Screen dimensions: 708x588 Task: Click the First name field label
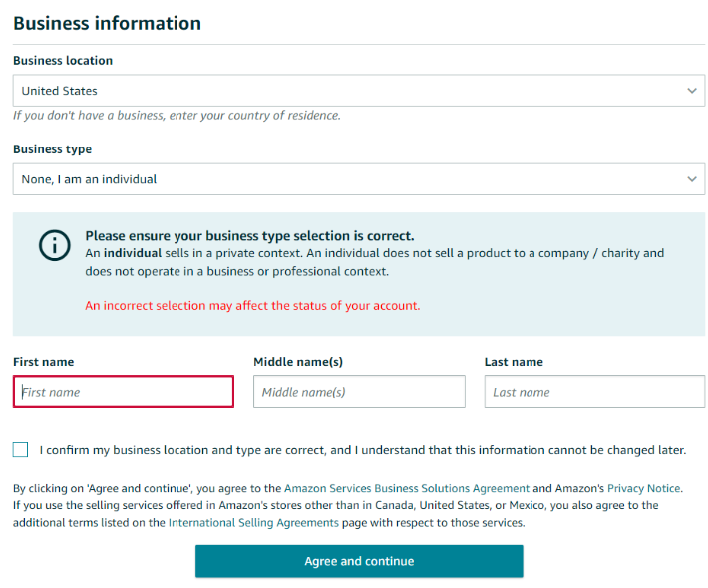tap(43, 362)
